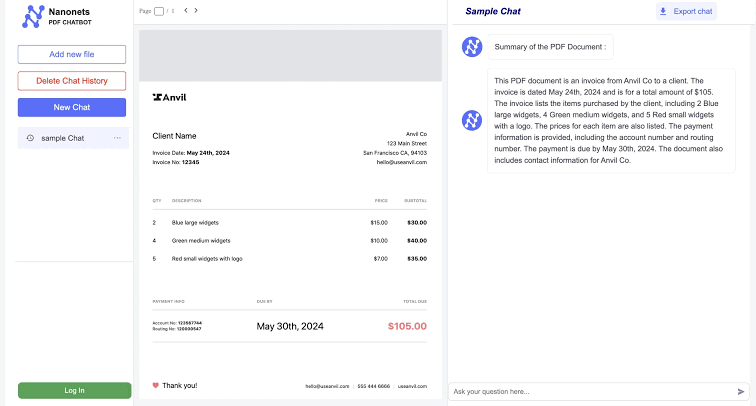Go to the previous PDF page arrow
This screenshot has height=406, width=756.
186,10
